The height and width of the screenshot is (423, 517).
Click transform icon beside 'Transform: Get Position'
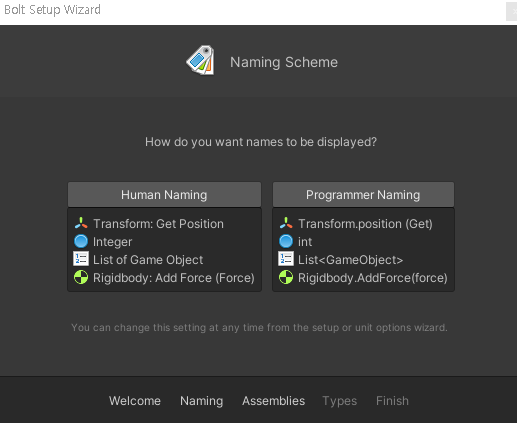click(x=81, y=223)
